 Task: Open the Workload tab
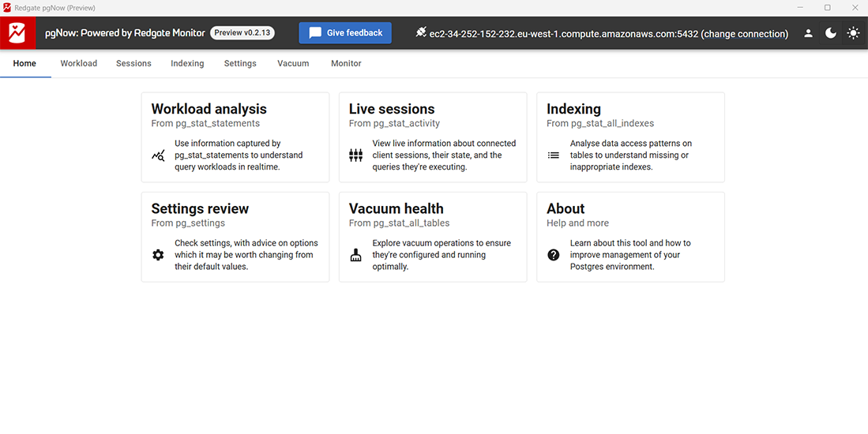[79, 64]
